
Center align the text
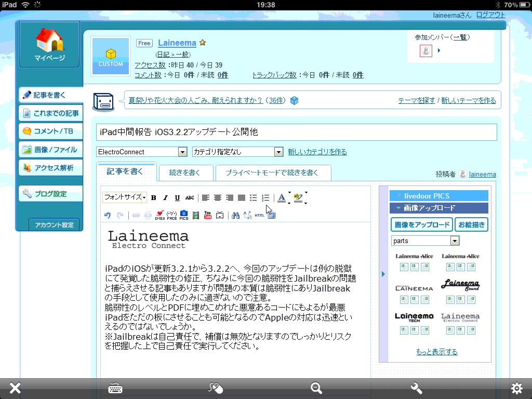coord(218,197)
